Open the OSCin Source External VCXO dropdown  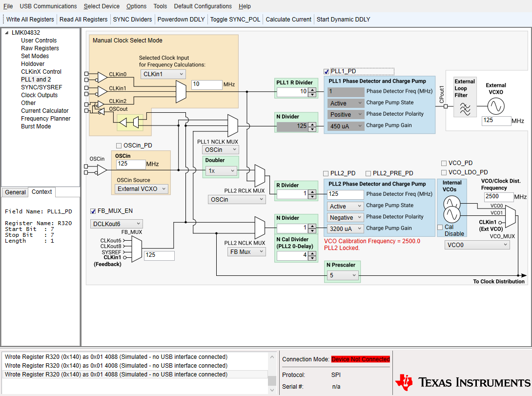coord(142,188)
